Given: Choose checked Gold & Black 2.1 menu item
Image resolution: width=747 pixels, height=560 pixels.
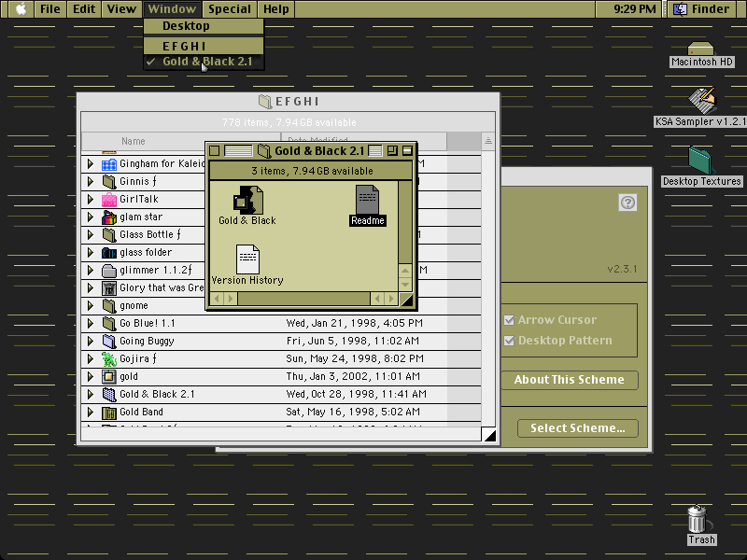Looking at the screenshot, I should point(204,62).
